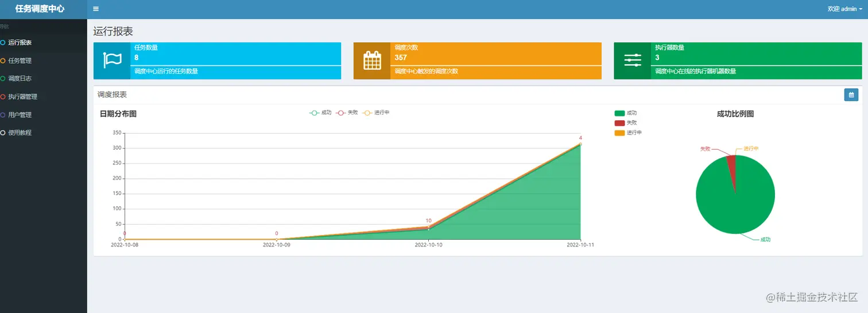Click the calendar icon on 调度次数 card
The height and width of the screenshot is (313, 868).
(372, 60)
